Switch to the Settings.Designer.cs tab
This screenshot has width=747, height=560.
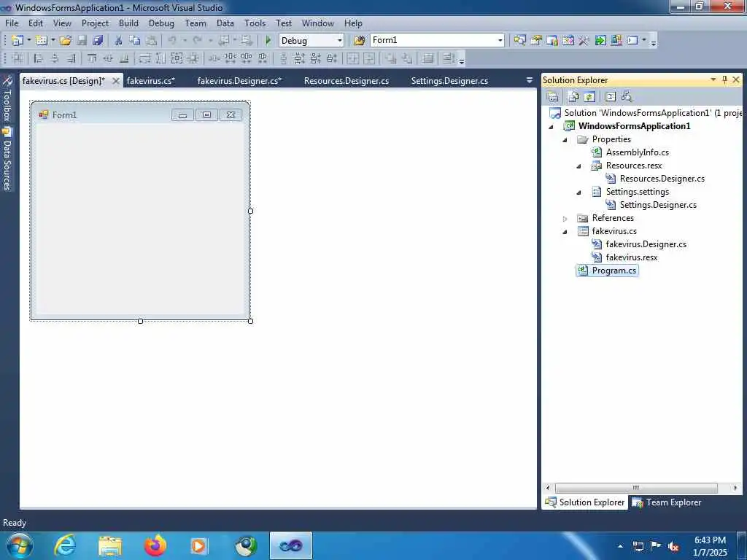coord(449,80)
